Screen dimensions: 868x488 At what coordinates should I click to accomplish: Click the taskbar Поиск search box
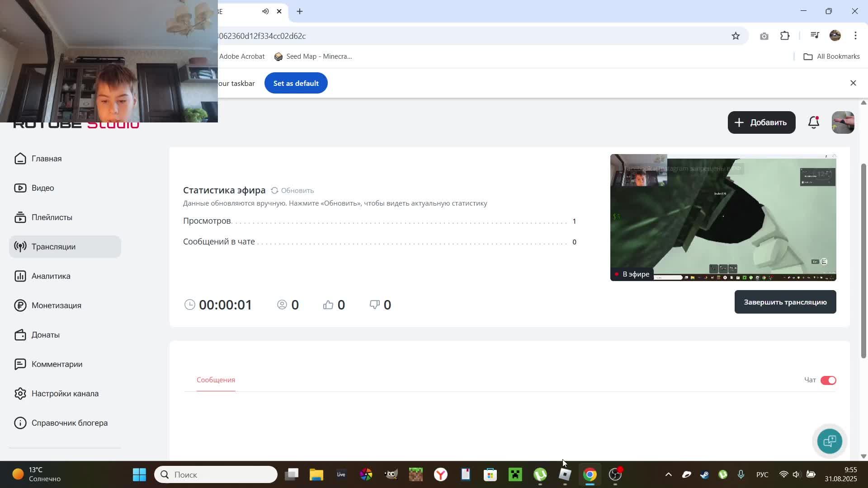click(x=216, y=474)
